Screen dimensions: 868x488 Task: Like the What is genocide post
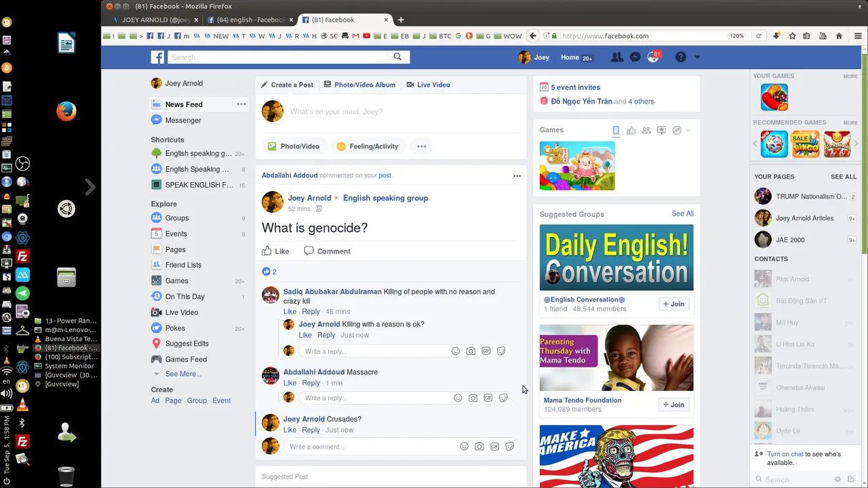[275, 251]
